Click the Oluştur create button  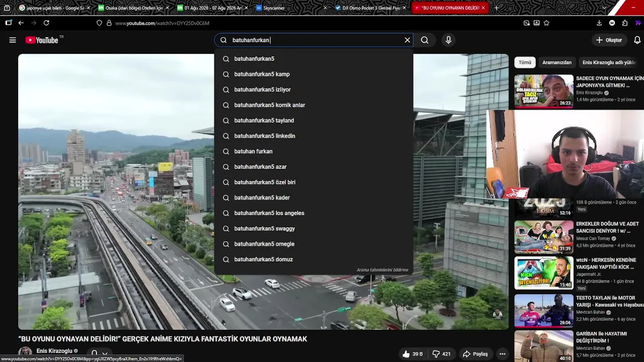(609, 40)
